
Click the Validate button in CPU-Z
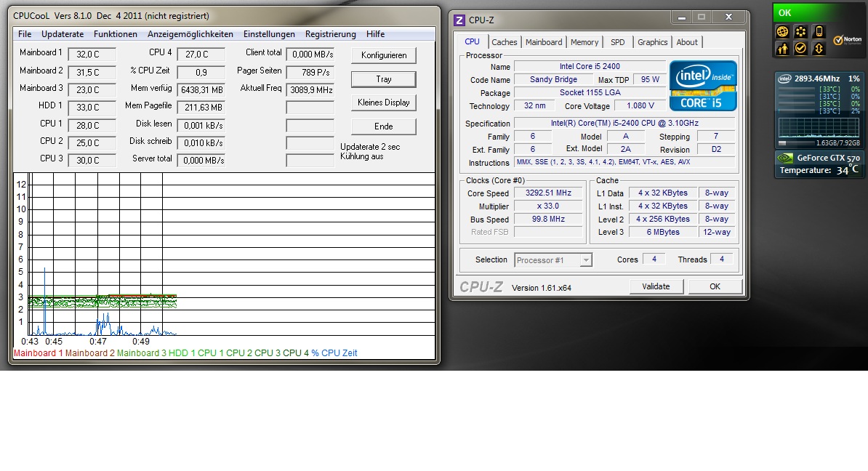click(x=656, y=286)
